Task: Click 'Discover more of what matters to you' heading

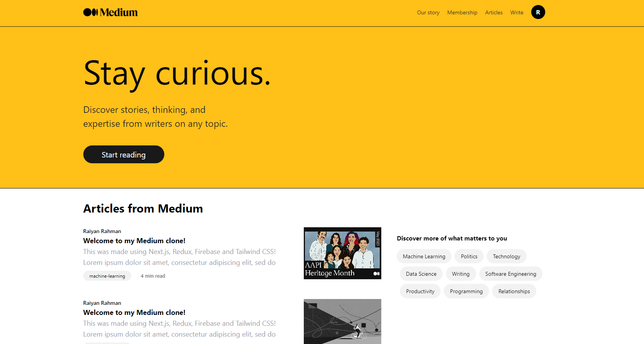Action: (452, 239)
